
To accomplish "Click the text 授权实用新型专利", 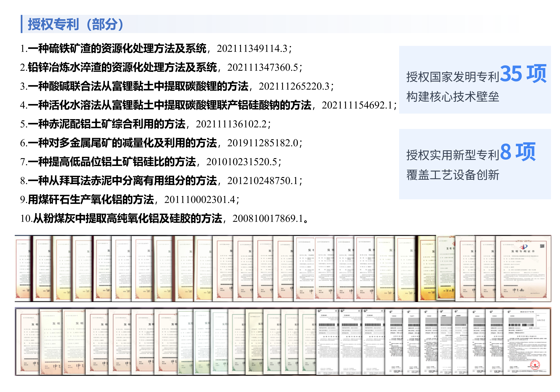I will (x=453, y=155).
